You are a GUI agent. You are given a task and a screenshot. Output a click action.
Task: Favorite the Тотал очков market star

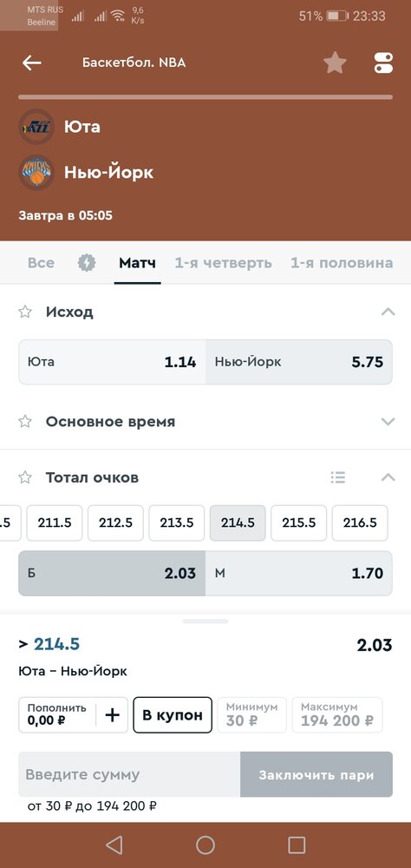25,477
